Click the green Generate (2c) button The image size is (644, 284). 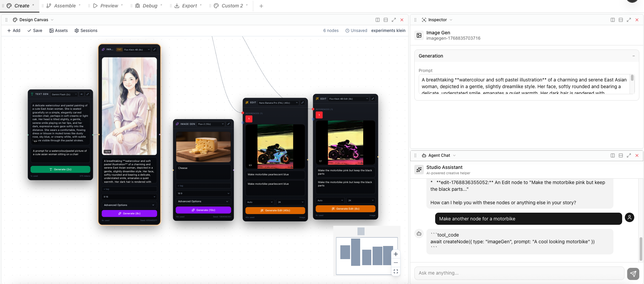tap(61, 169)
